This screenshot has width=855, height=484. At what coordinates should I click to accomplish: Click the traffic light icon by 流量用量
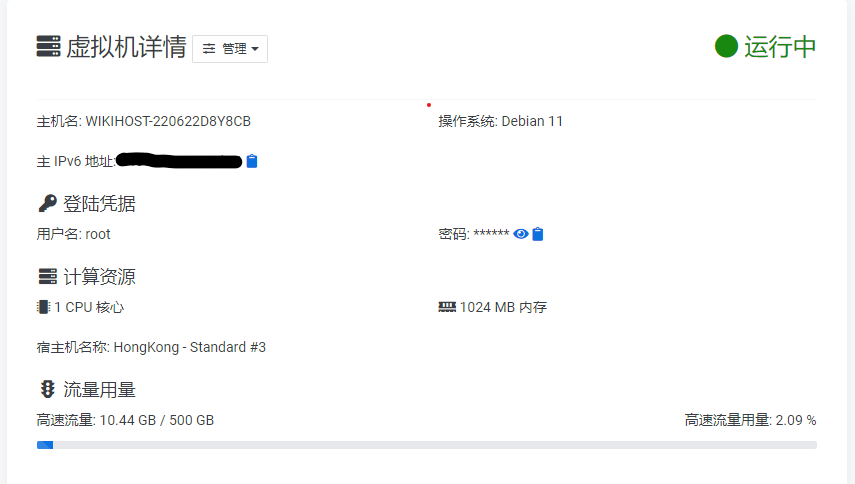(x=47, y=389)
